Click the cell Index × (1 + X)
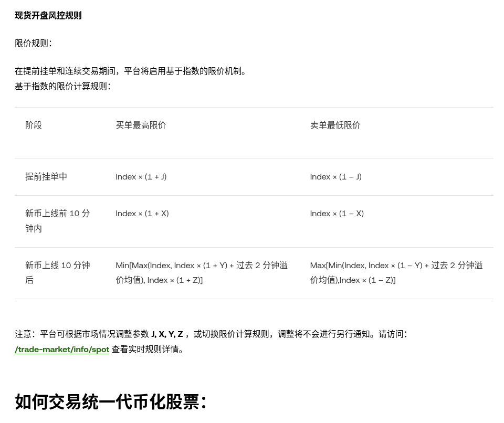 [x=142, y=214]
